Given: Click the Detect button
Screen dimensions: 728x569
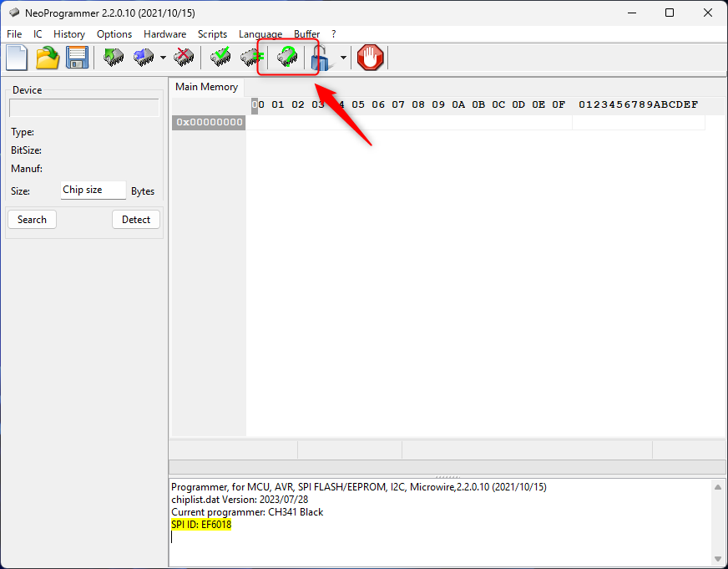Looking at the screenshot, I should click(135, 220).
